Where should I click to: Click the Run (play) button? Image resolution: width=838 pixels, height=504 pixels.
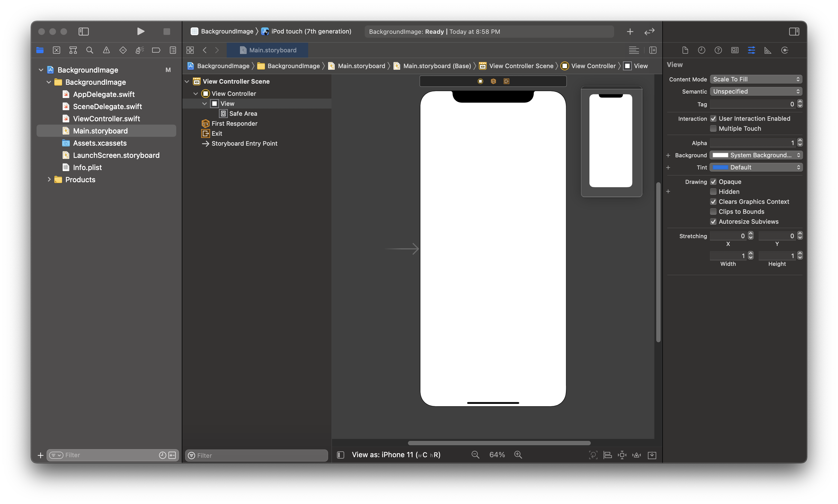click(140, 32)
